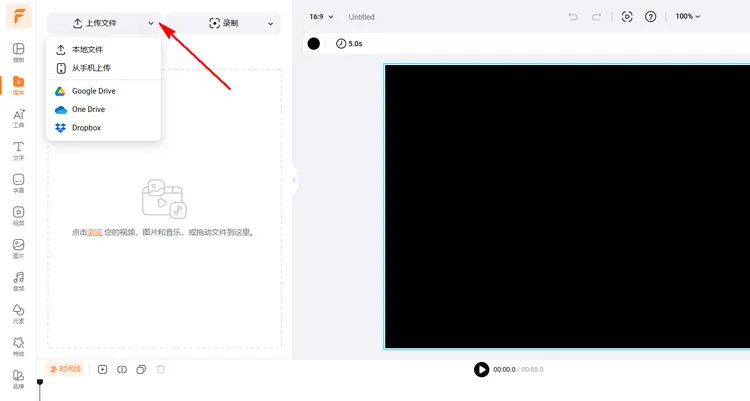750x401 pixels.
Task: Click the 录制 record button
Action: pyautogui.click(x=223, y=23)
